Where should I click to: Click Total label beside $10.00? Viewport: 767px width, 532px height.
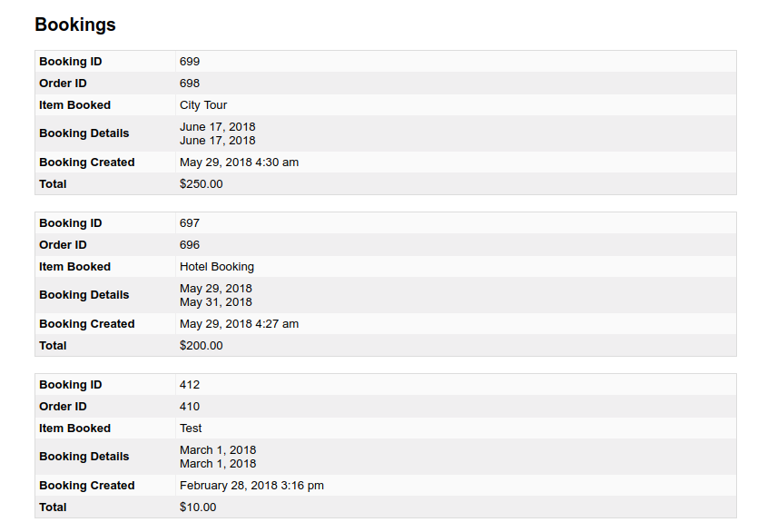53,507
